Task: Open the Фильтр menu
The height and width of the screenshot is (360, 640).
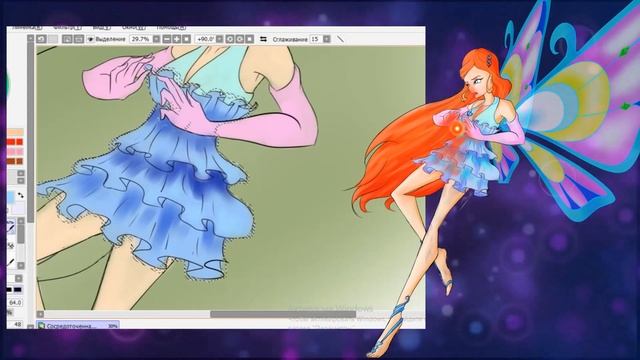Action: click(x=67, y=28)
